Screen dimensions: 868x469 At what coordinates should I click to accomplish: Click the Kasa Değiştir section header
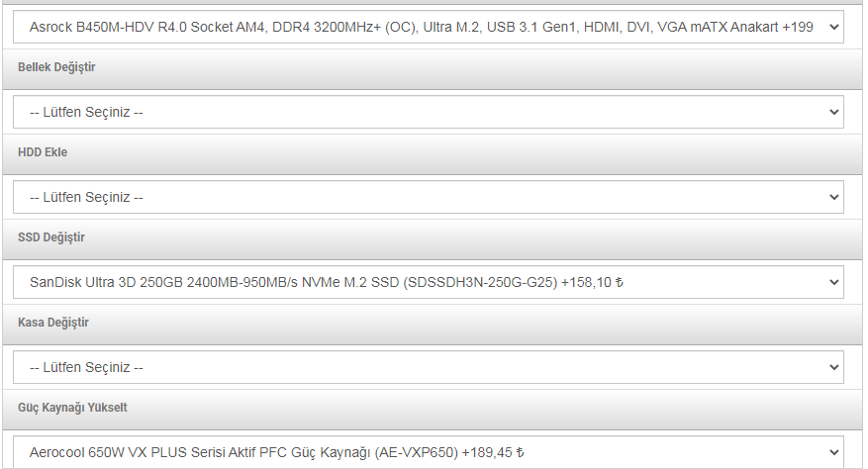53,323
